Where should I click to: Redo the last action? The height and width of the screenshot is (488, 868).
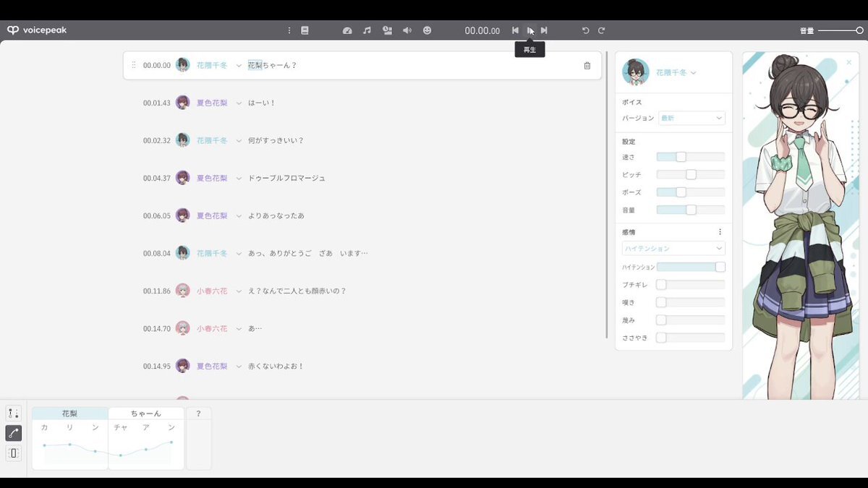click(x=601, y=30)
